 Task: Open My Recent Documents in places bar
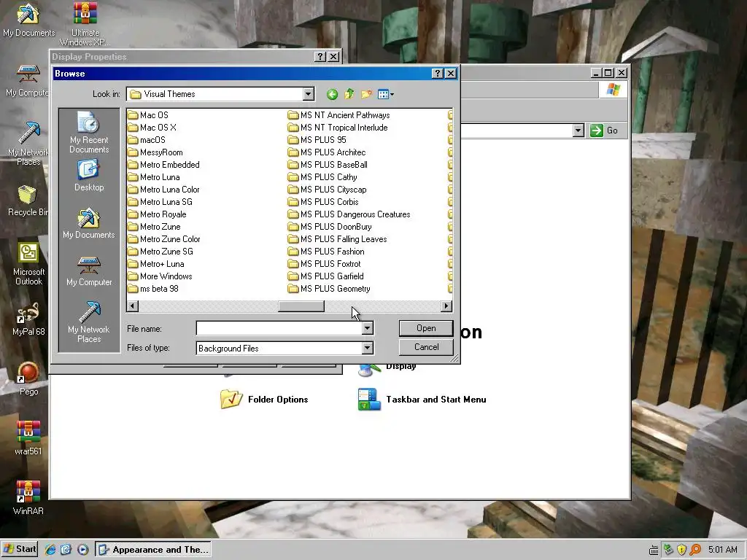[x=89, y=133]
